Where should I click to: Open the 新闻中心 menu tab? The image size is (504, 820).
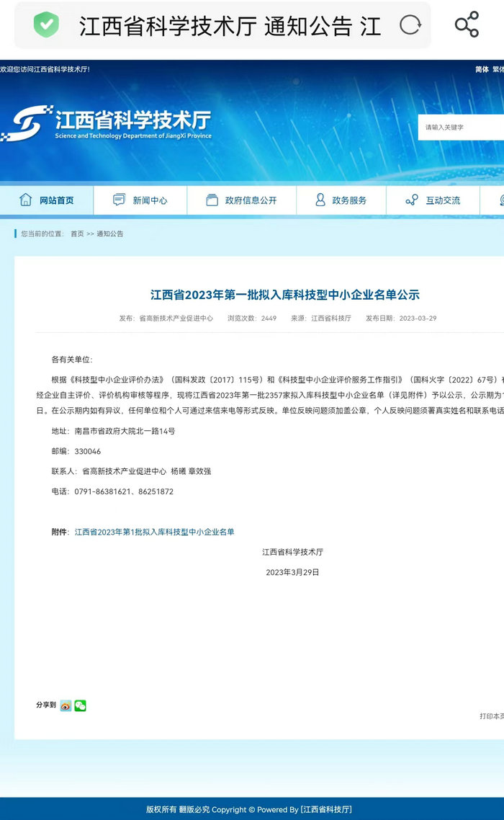click(140, 200)
